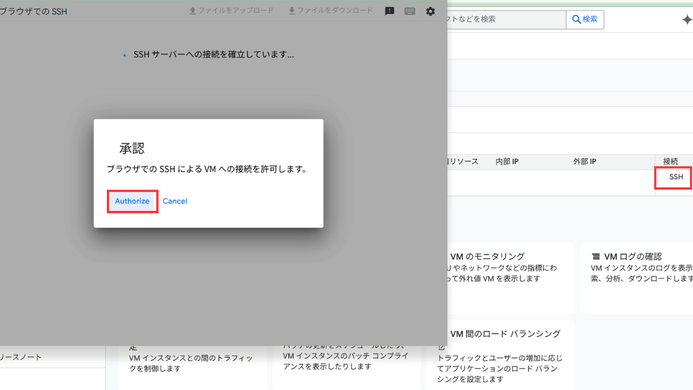The image size is (693, 390).
Task: Open the Gemini sparkle icon in console
Action: (x=687, y=20)
